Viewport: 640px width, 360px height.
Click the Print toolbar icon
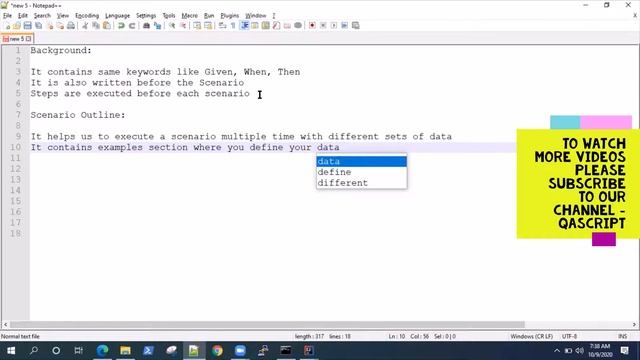(71, 26)
